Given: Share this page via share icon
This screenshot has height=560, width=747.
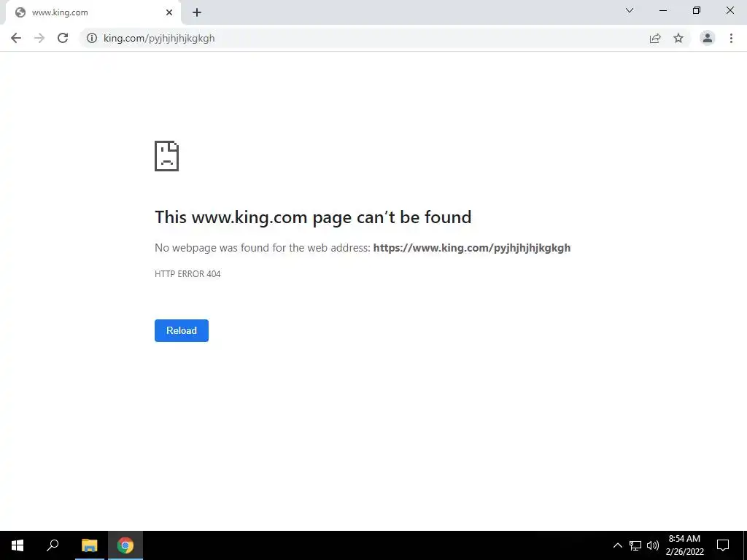Looking at the screenshot, I should (x=655, y=38).
